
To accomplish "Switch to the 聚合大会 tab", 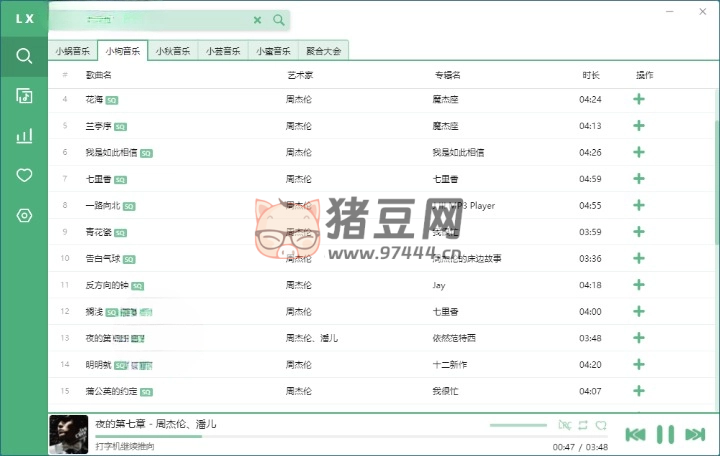I will (x=323, y=50).
